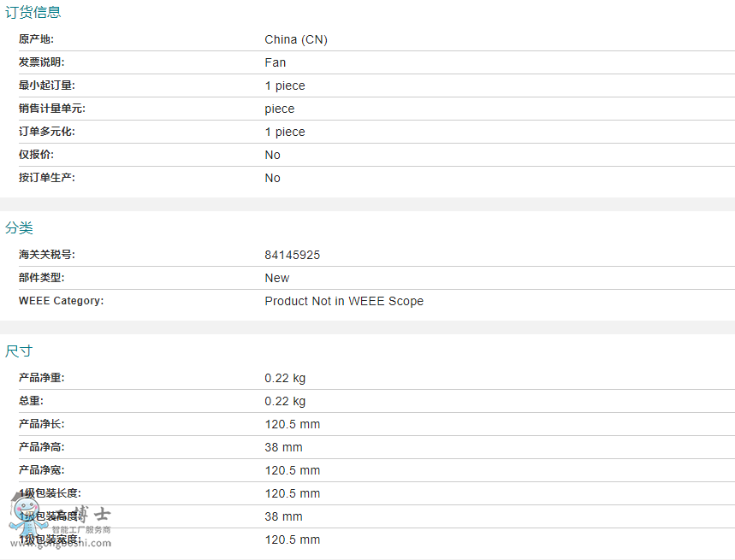
Task: Click the 按订单生产 row label
Action: tap(47, 178)
